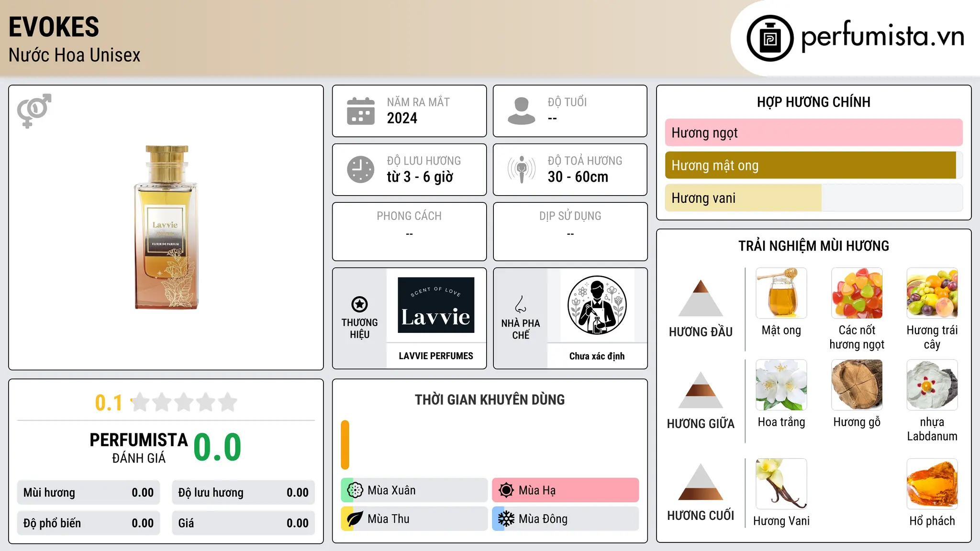
Task: Select the Mùa Thu season bar
Action: click(414, 519)
